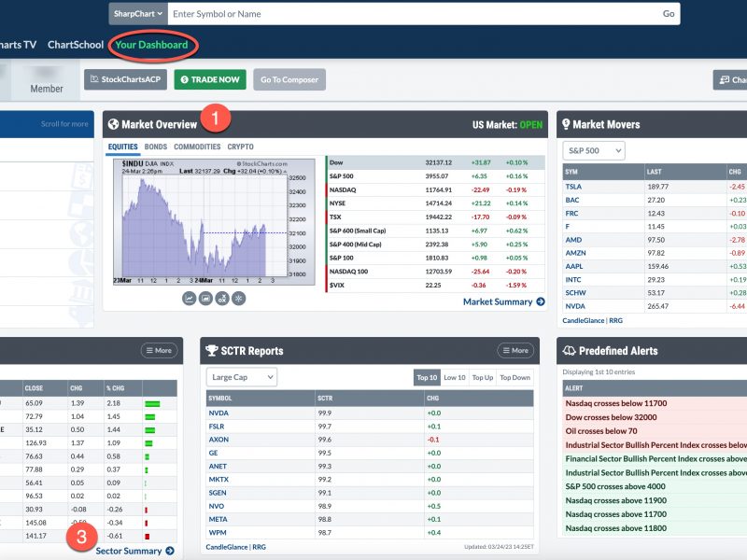Open CandleGlance link under Market Movers
This screenshot has height=560, width=747.
point(583,320)
